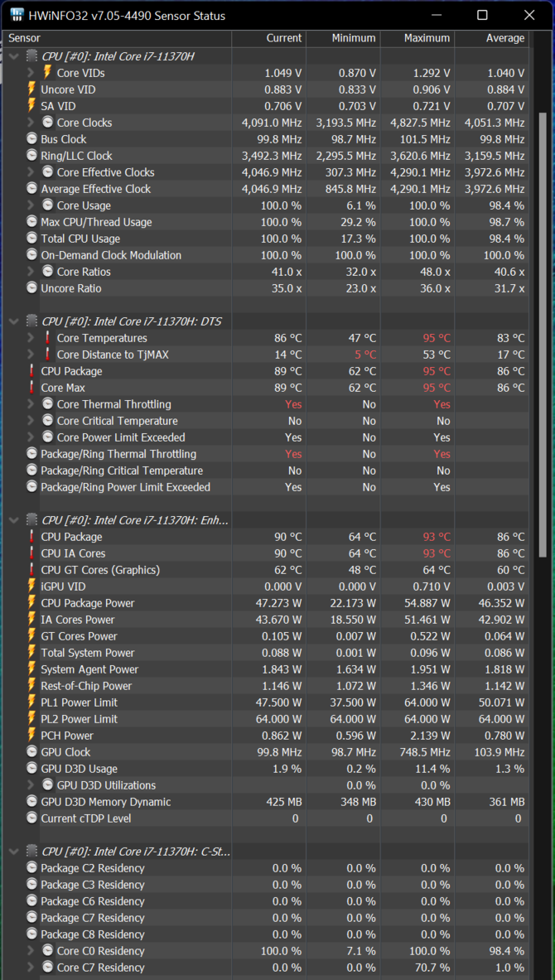This screenshot has width=555, height=980.
Task: Expand the Core C0 Residency row
Action: pos(31,951)
